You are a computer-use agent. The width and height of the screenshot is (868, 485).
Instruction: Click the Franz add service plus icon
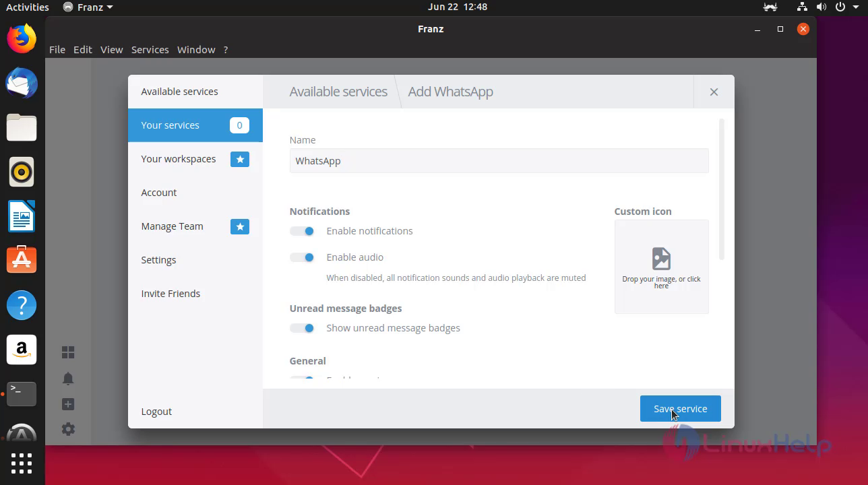click(x=68, y=404)
